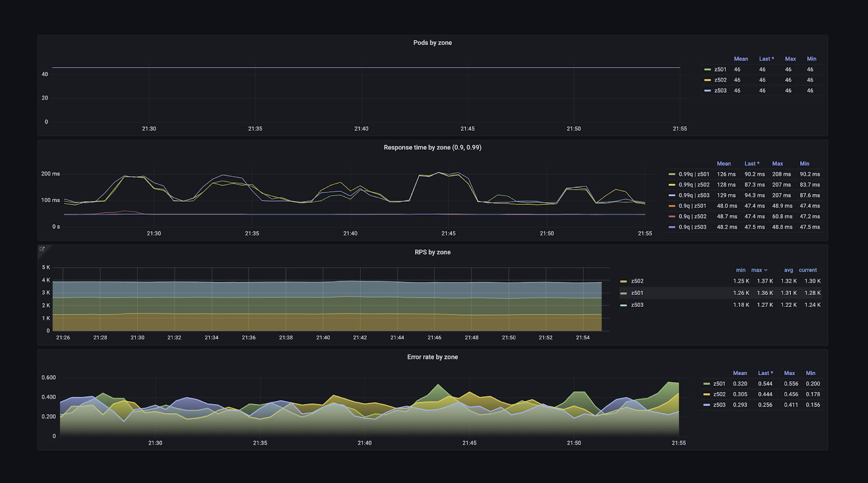Toggle the 0.9q | z501 series
The image size is (868, 483).
coord(692,205)
